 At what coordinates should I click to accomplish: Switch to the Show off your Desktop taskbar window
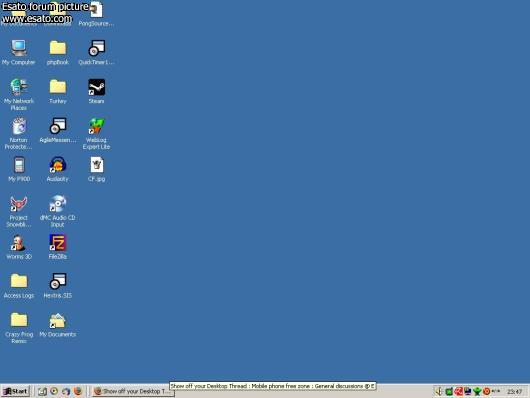(132, 391)
